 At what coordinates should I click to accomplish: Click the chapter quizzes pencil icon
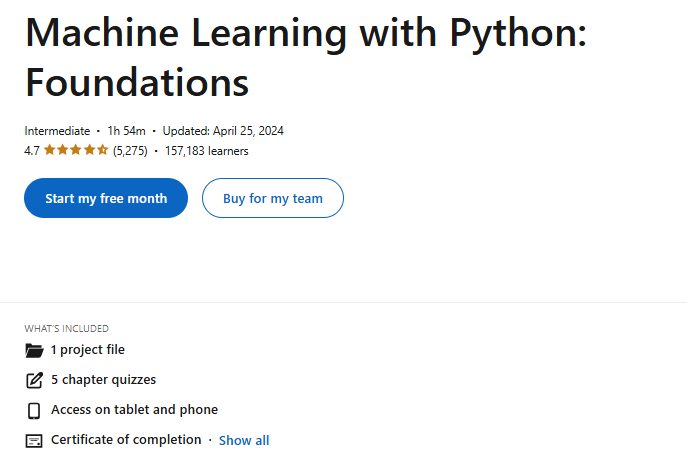click(x=34, y=380)
